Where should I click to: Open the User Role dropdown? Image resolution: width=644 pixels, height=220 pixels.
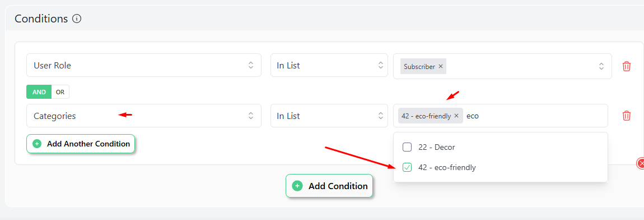pos(144,65)
